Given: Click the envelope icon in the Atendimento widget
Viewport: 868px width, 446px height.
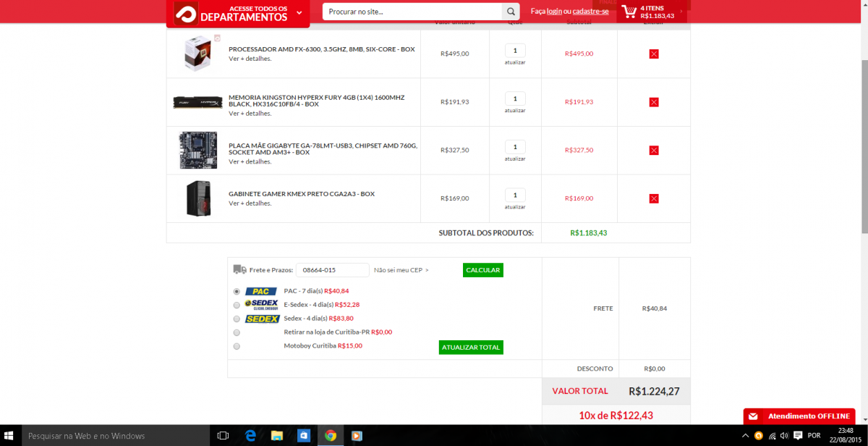Looking at the screenshot, I should 753,416.
